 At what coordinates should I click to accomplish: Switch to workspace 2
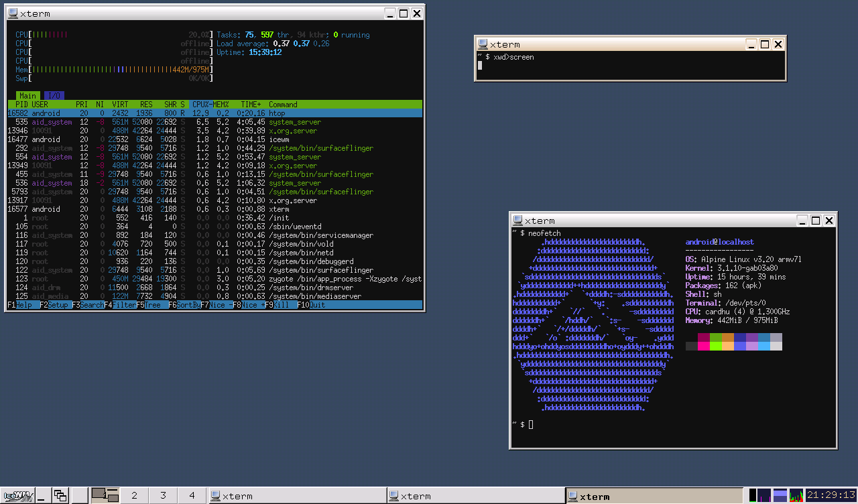(134, 495)
